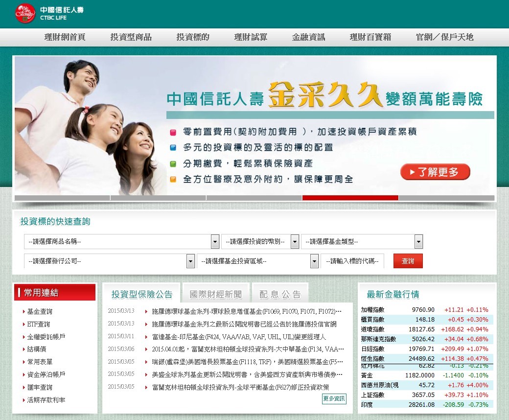Click 櫃買指數 market row
Screen dimensions: 509x420
(427, 319)
